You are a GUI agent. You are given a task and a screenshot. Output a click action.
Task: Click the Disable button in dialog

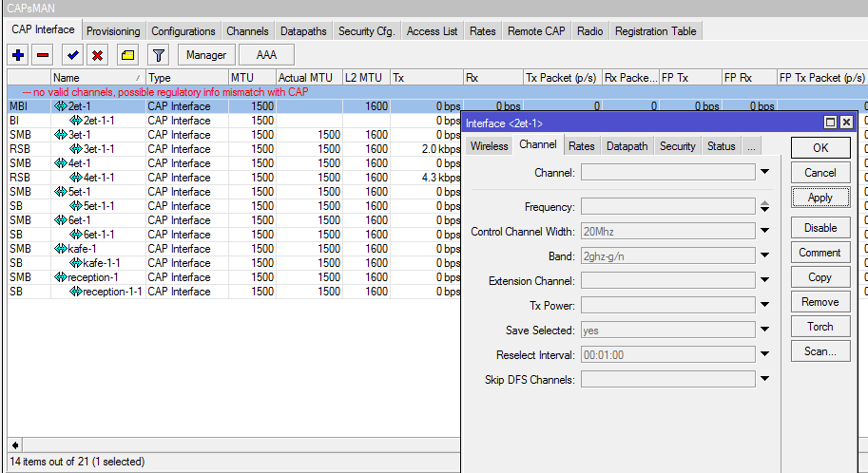point(820,228)
